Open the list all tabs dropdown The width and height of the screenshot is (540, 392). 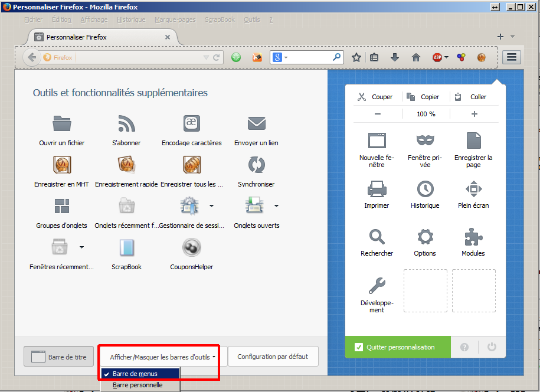click(512, 37)
